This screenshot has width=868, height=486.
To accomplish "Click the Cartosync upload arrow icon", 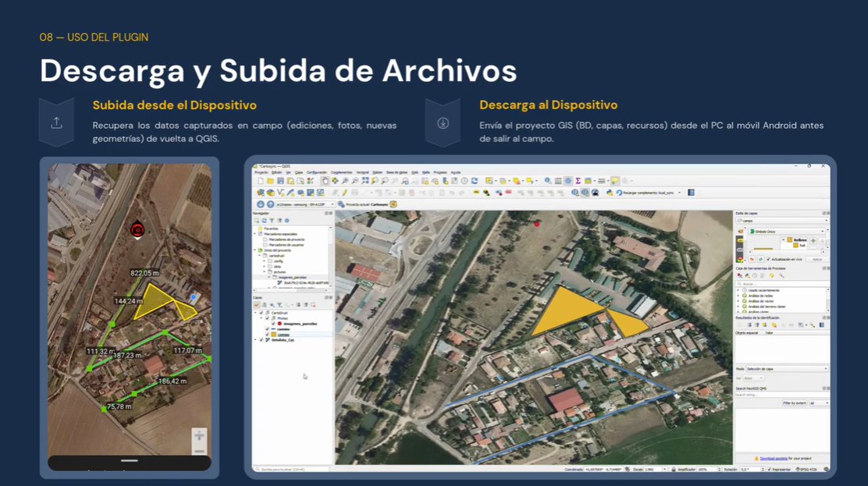I will click(x=271, y=204).
